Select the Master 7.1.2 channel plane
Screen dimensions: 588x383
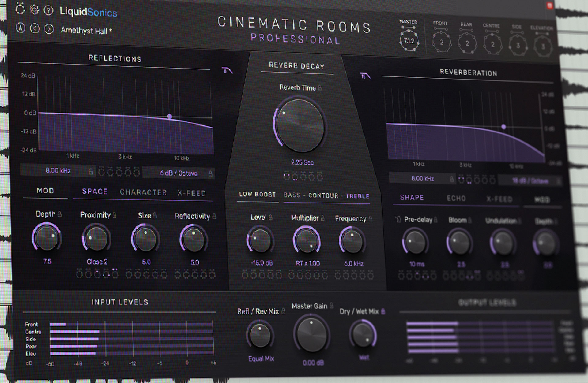pyautogui.click(x=409, y=40)
